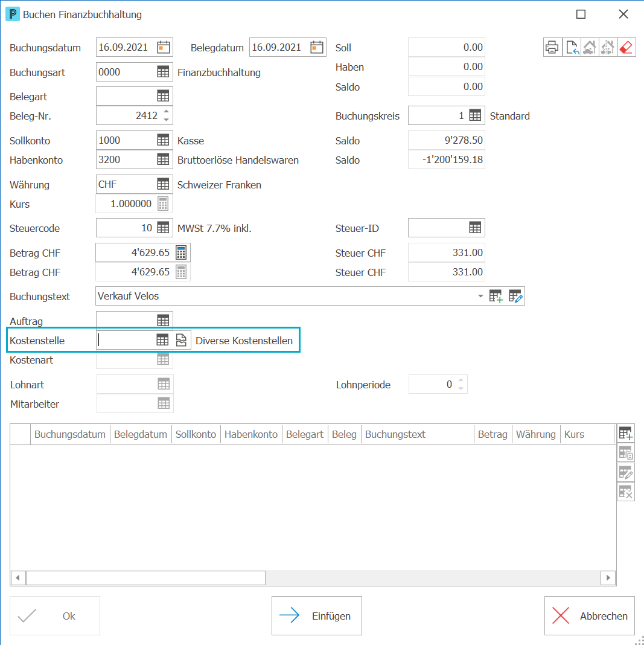The width and height of the screenshot is (644, 645).
Task: Click the Einfügen button
Action: point(316,616)
